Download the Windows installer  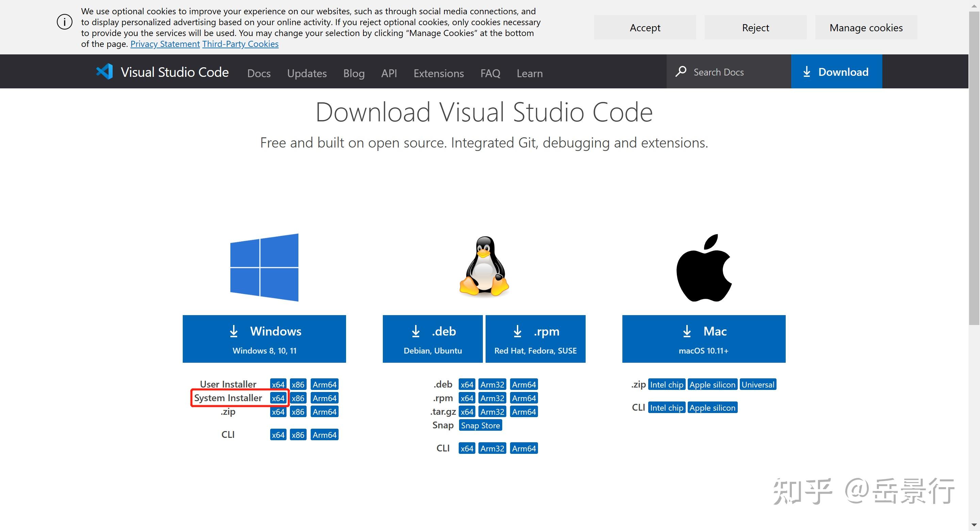(264, 339)
